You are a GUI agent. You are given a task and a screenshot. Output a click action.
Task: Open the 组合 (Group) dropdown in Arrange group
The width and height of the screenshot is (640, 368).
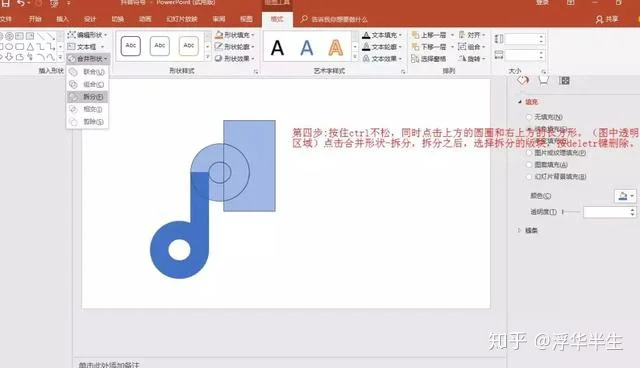472,47
